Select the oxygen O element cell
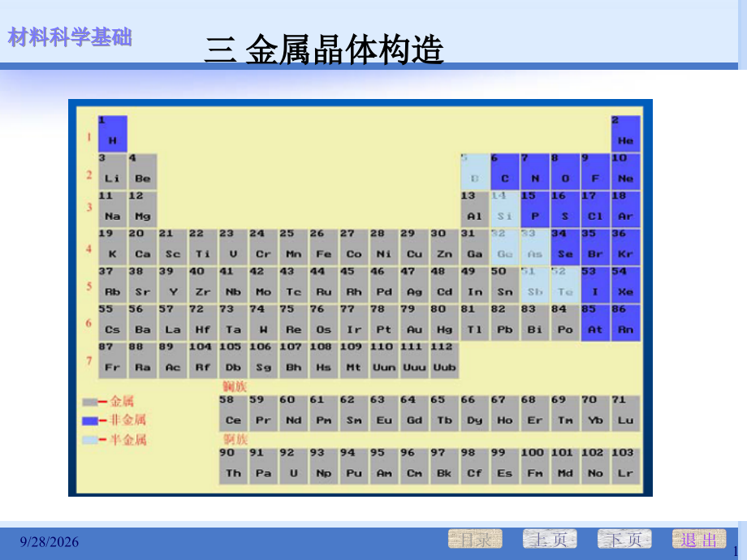The width and height of the screenshot is (747, 560). [x=565, y=172]
